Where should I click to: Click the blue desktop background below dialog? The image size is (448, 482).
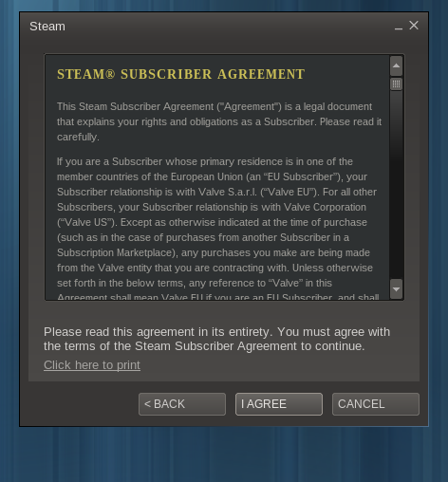pyautogui.click(x=224, y=455)
